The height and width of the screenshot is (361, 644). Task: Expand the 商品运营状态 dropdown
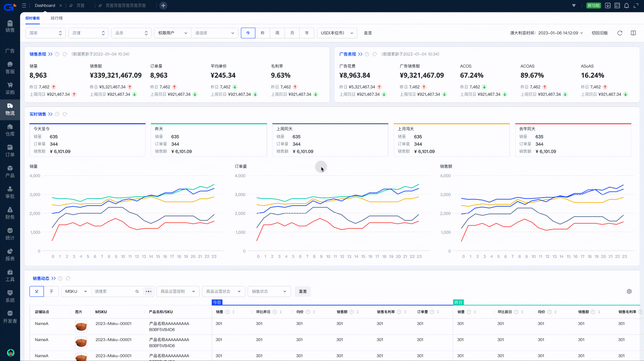point(223,291)
